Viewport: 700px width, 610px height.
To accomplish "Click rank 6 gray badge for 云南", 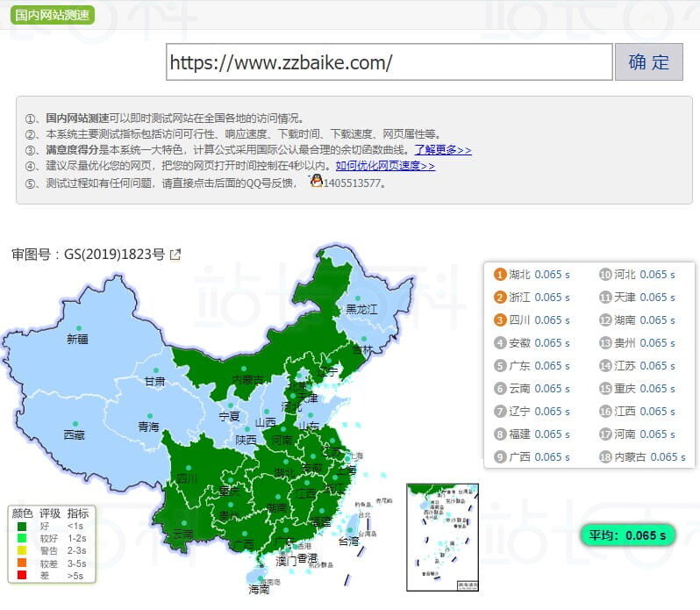I will [499, 389].
